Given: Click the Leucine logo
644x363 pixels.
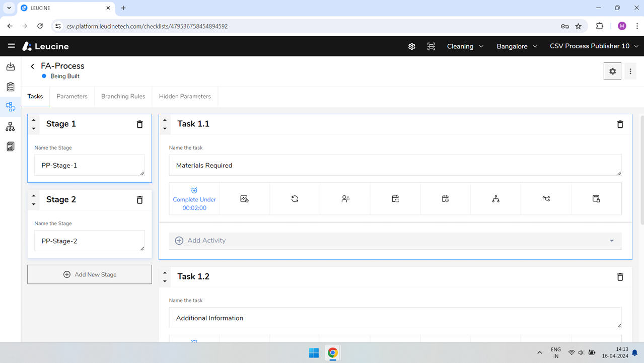Looking at the screenshot, I should click(45, 46).
